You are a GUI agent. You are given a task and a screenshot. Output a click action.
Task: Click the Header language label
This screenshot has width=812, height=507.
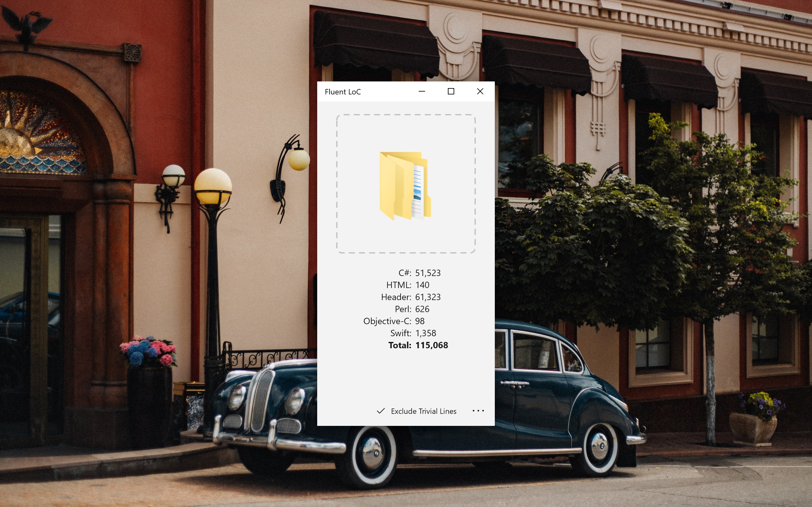396,297
